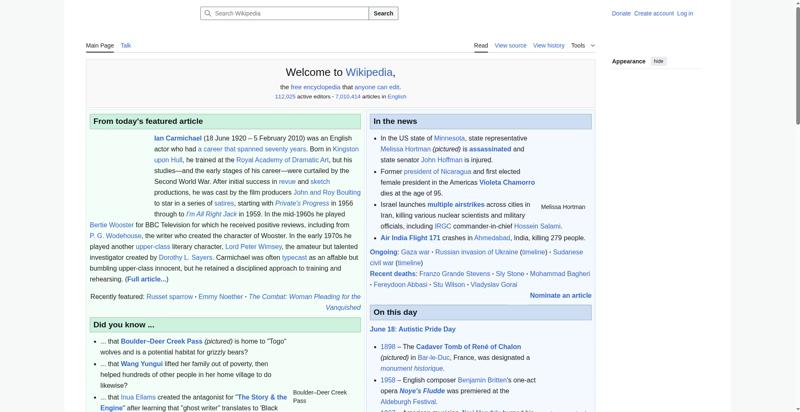Screen dimensions: 800x412
Task: Open the assassinated news link
Action: pos(490,149)
